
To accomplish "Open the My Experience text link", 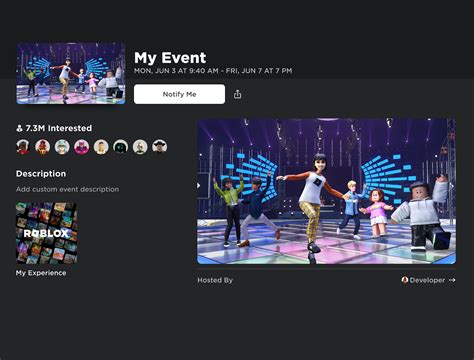I will coord(41,273).
